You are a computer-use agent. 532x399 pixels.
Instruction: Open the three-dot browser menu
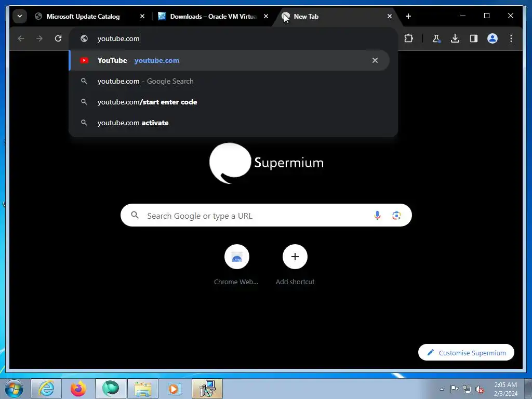(x=511, y=38)
